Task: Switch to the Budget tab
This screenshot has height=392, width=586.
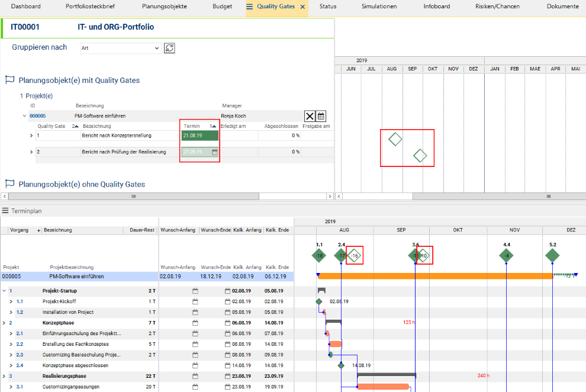Action: (x=222, y=7)
